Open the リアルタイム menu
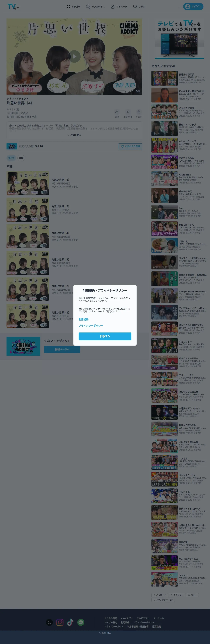The height and width of the screenshot is (644, 210). pos(95,7)
